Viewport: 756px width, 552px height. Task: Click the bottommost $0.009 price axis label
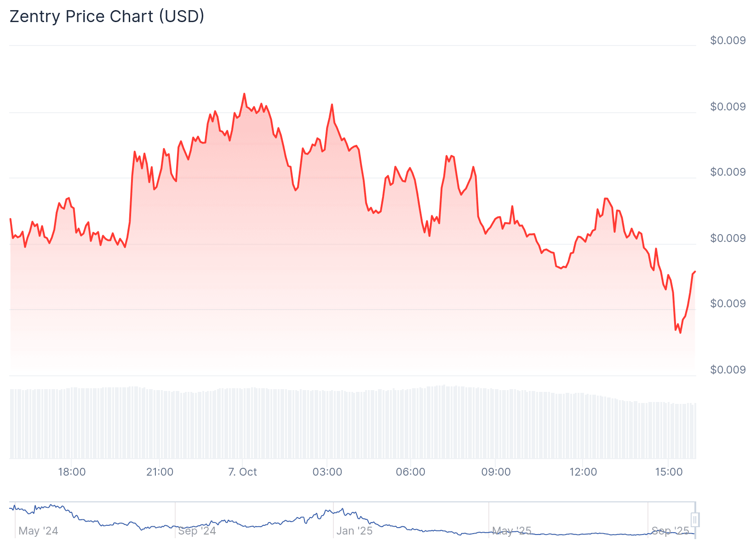tap(727, 370)
